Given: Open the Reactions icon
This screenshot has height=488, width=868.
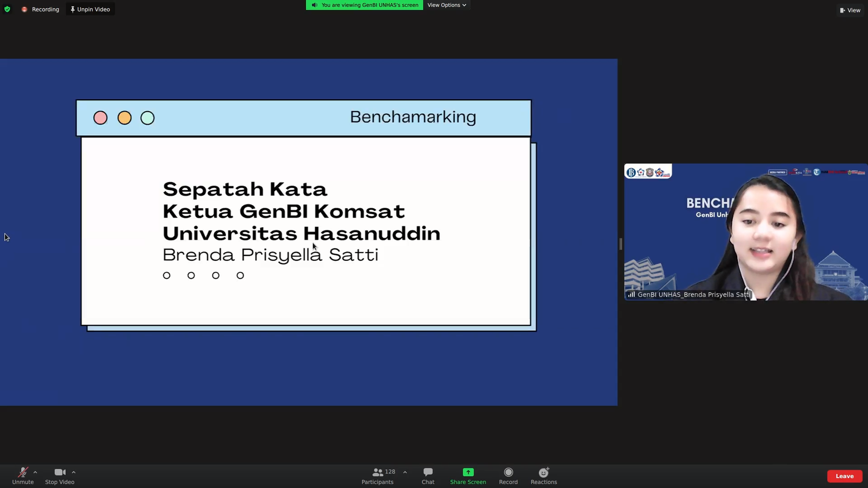Looking at the screenshot, I should 543,472.
